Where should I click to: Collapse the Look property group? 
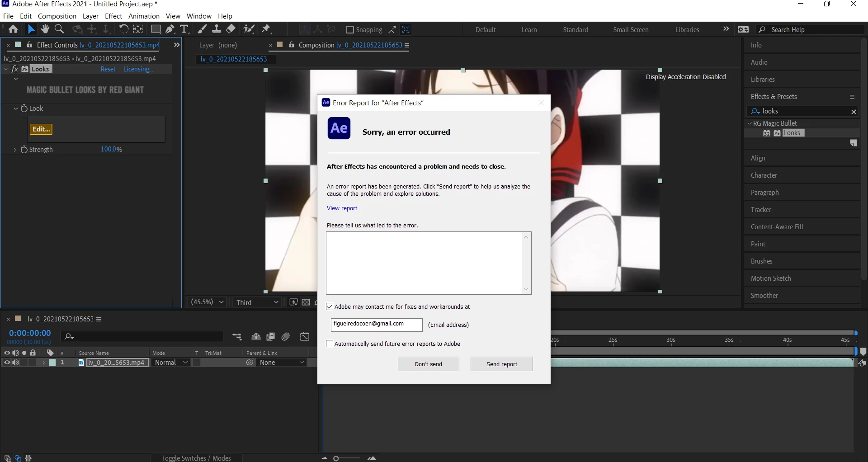click(15, 108)
